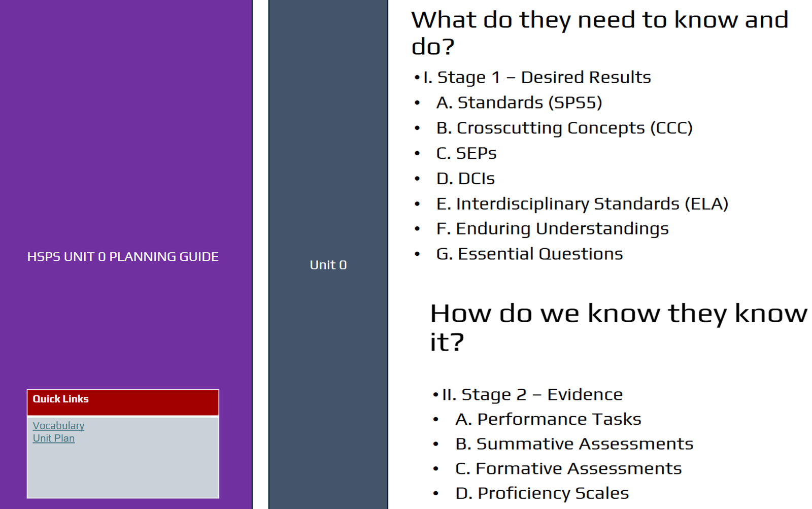Select 'II. Stage 2 – Evidence' line
Viewport: 812px width, 509px height.
pyautogui.click(x=532, y=395)
